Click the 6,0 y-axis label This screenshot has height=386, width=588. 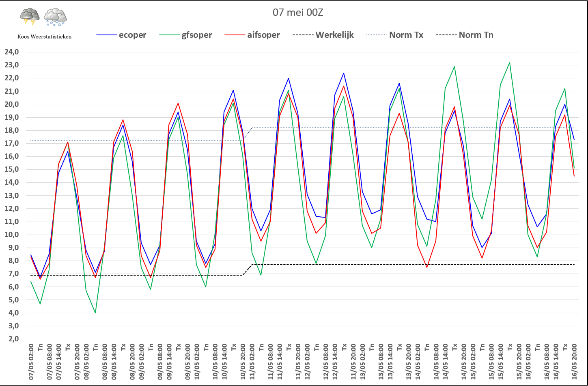pos(13,287)
